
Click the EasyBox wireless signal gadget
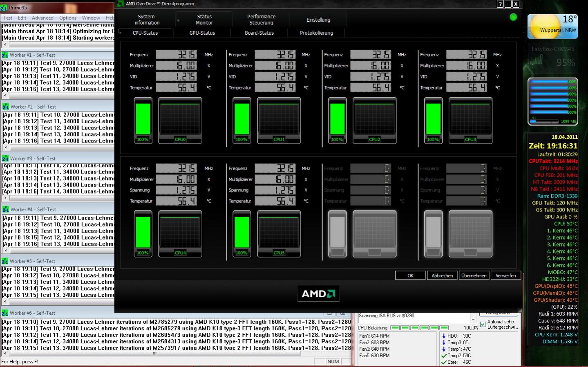point(553,57)
